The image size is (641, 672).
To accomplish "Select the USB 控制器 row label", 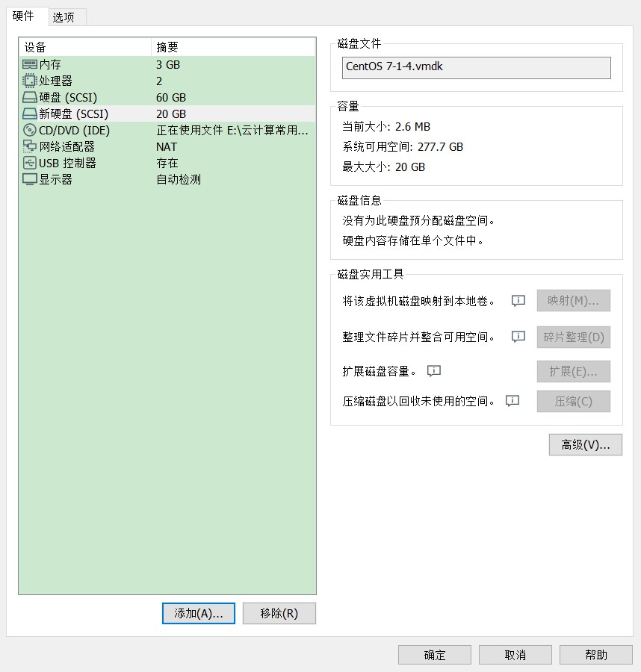I will [67, 163].
